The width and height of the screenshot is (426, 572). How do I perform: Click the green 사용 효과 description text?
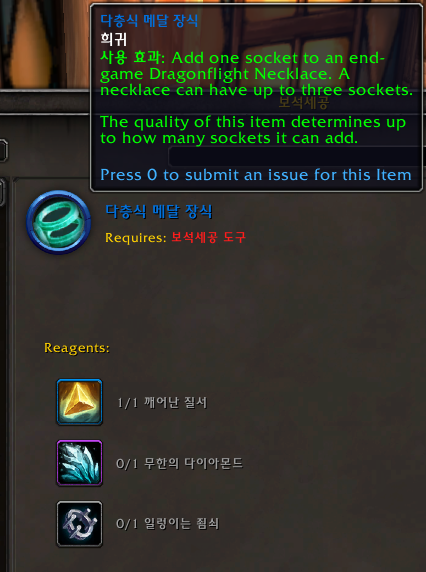[257, 74]
